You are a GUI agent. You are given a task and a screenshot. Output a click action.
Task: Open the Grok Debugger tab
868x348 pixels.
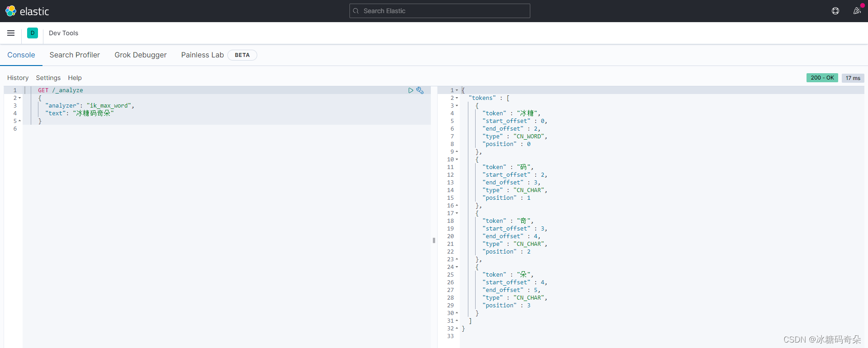tap(141, 55)
